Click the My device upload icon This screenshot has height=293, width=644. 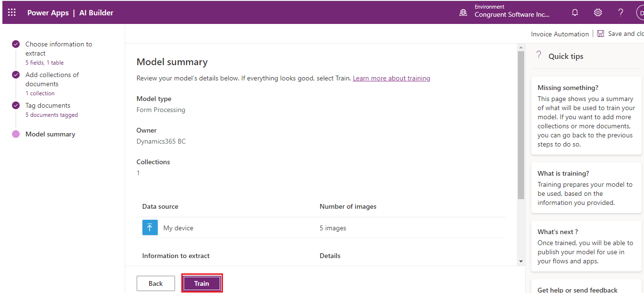(150, 227)
